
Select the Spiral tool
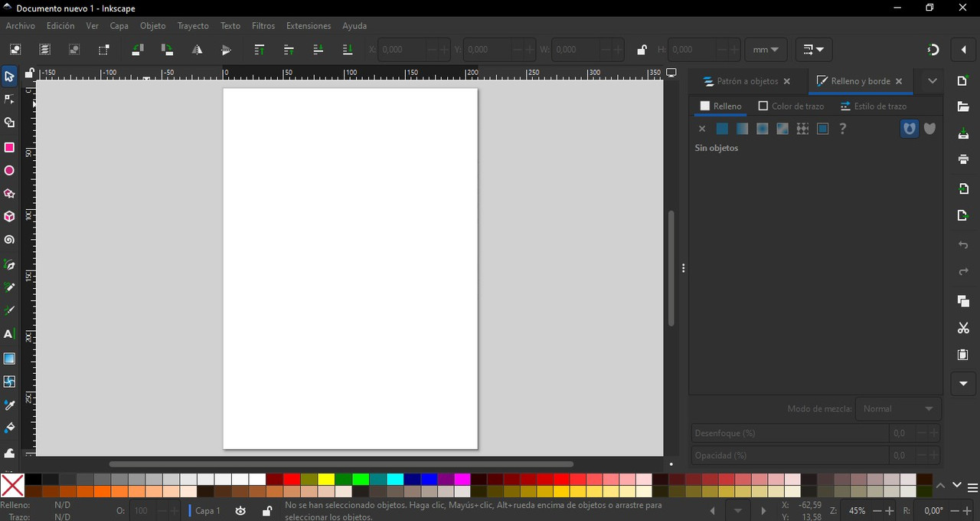point(9,240)
